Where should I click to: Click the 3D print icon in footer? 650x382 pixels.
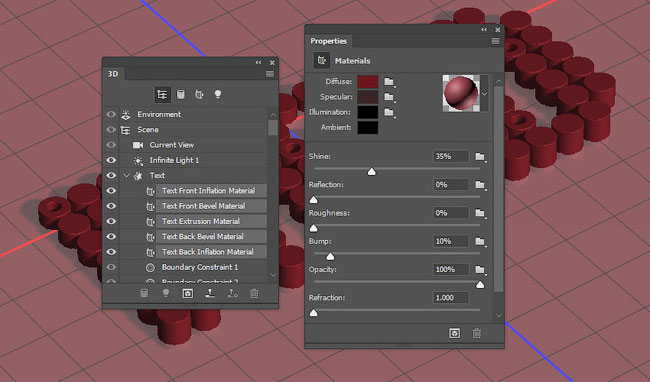[233, 293]
